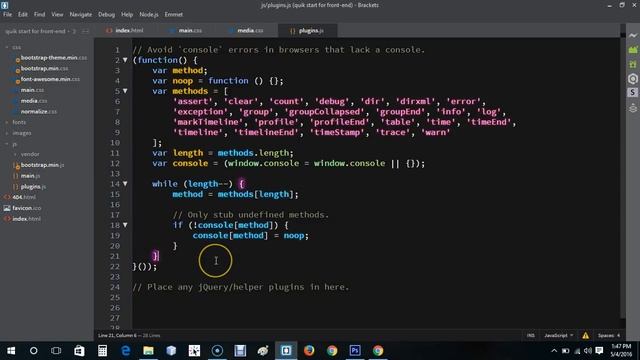The image size is (640, 360).
Task: Select the plugins.js tab
Action: [x=307, y=31]
